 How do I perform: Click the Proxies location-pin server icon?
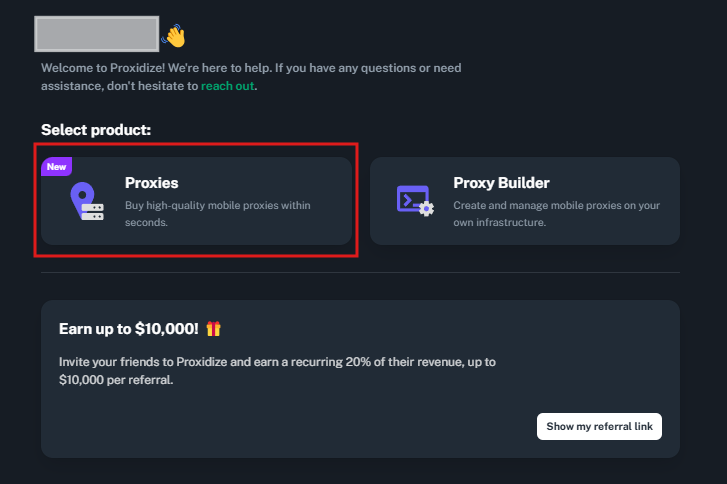click(x=87, y=201)
